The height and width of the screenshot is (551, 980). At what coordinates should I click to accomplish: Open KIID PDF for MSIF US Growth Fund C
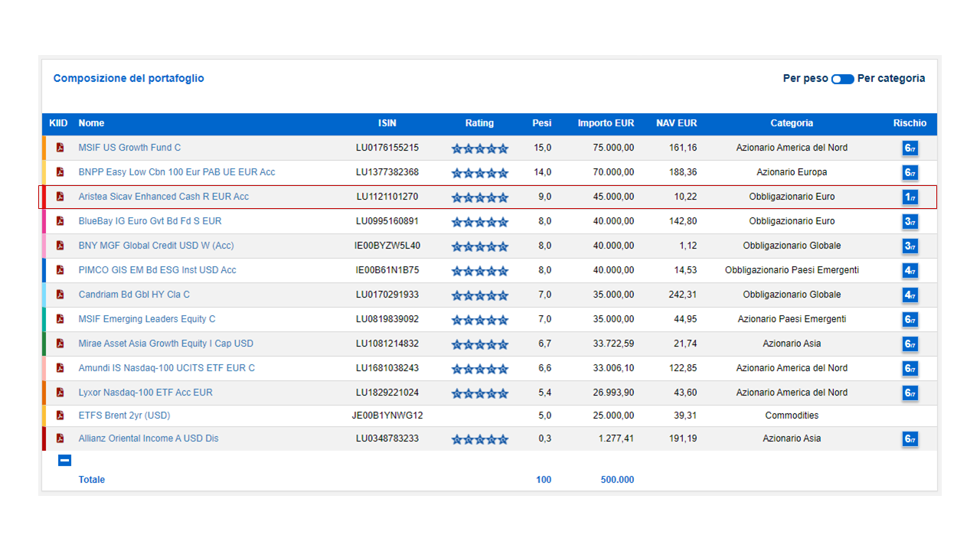[x=60, y=148]
